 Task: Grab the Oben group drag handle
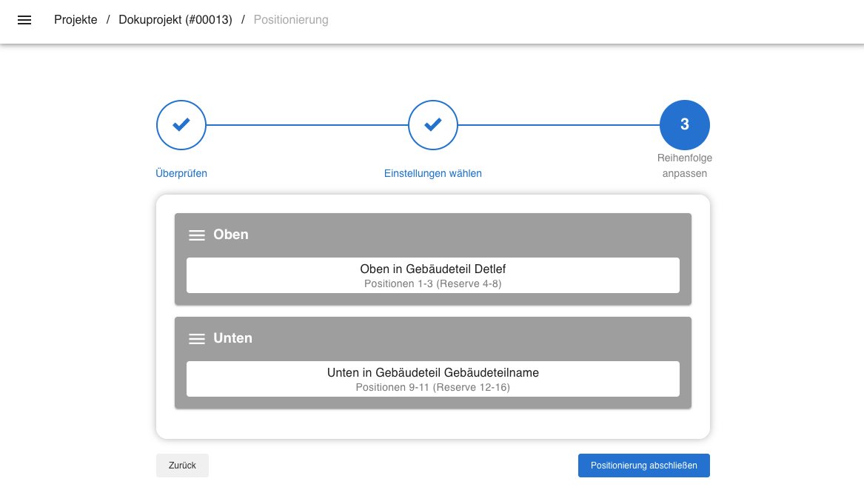197,235
